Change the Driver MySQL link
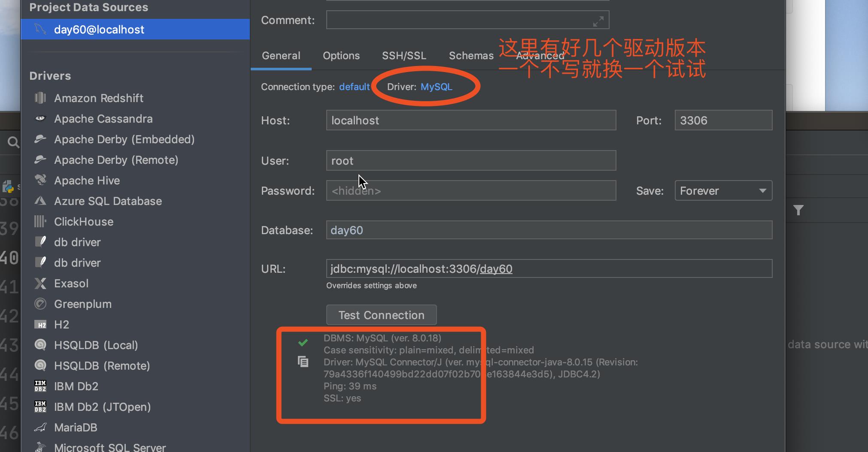 point(436,87)
